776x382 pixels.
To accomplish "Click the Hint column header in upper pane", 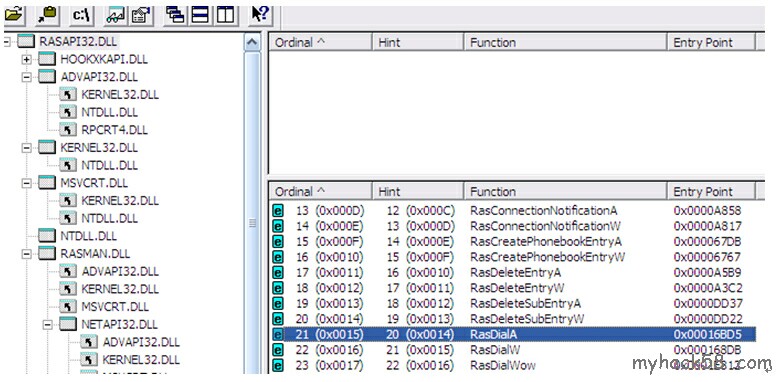I will point(418,43).
